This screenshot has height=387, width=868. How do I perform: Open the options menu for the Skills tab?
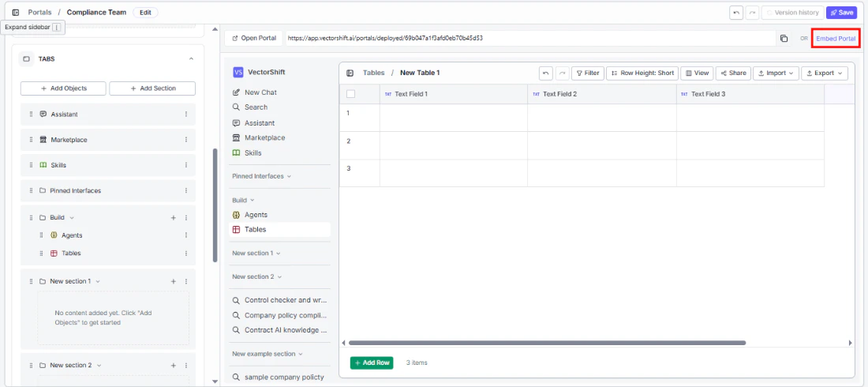coord(186,165)
